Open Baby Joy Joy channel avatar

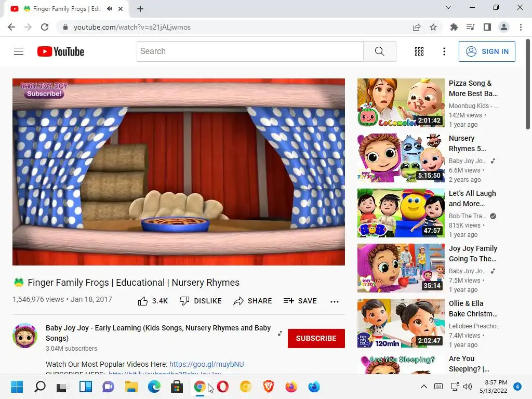coord(25,336)
